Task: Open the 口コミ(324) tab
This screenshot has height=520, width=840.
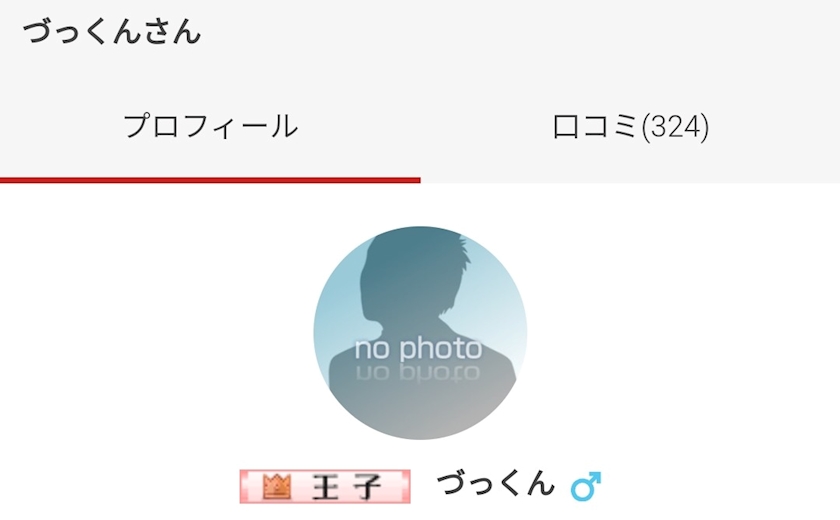Action: 630,127
